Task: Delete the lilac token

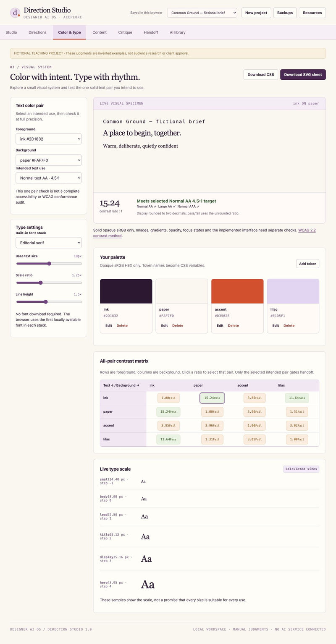Action: pyautogui.click(x=289, y=326)
